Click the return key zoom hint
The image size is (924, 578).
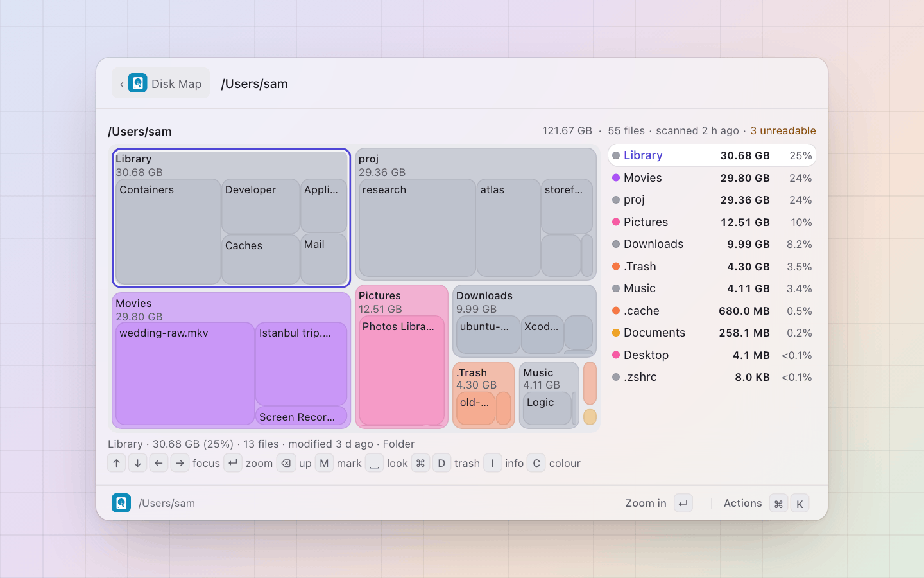(233, 463)
